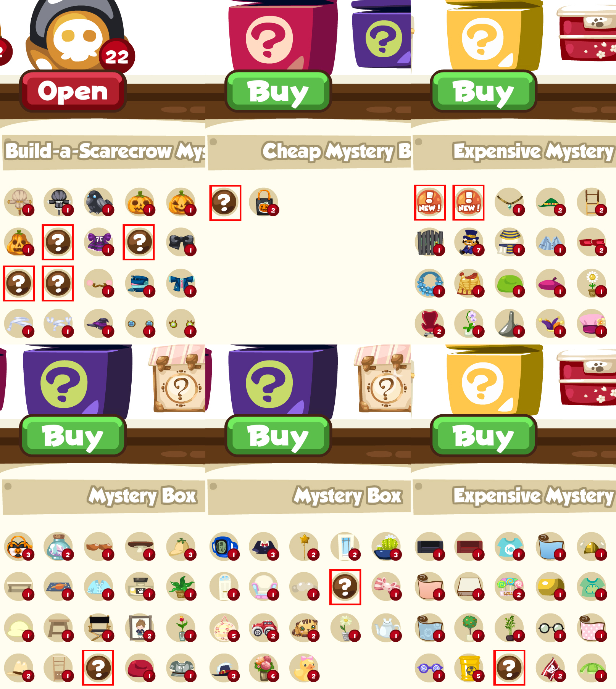The height and width of the screenshot is (689, 616).
Task: Select the black director's chair item
Action: [x=99, y=628]
